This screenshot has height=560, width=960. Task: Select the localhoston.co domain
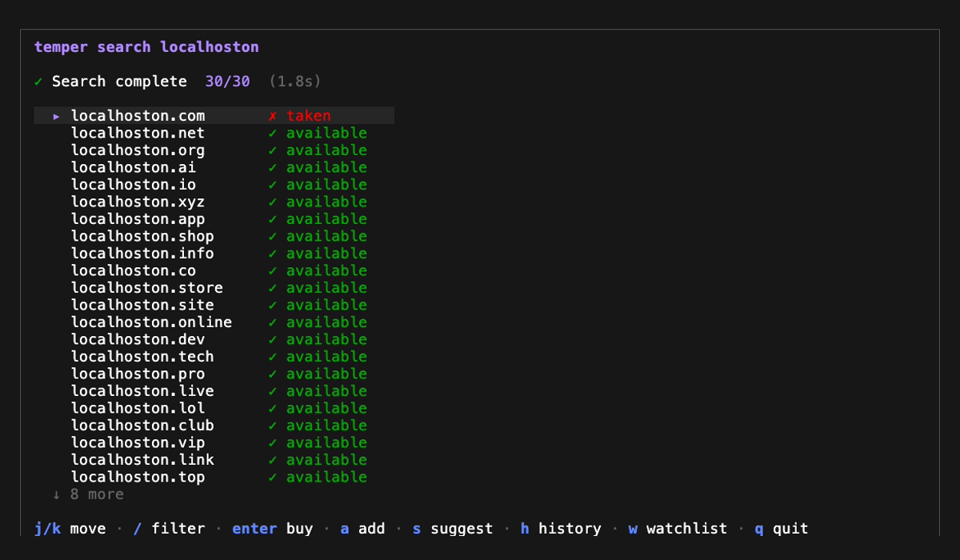coord(134,270)
